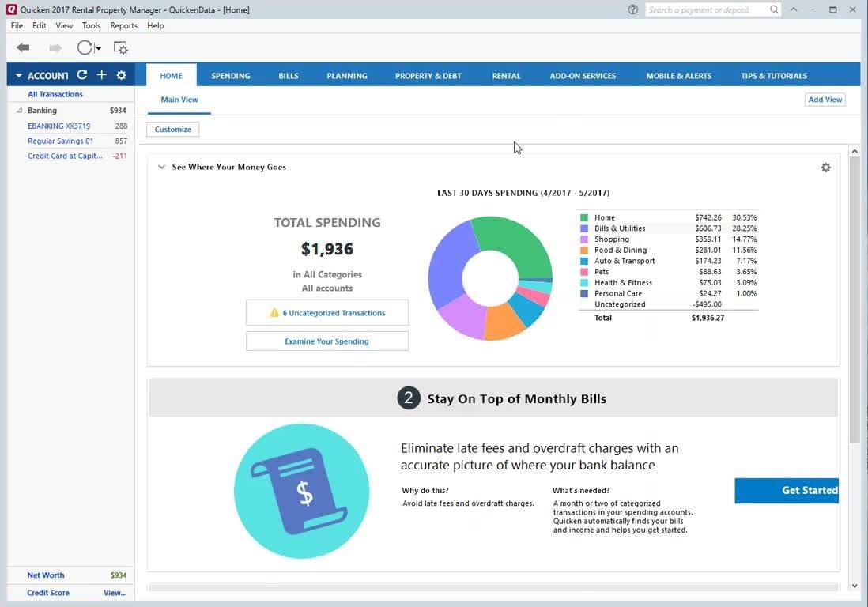Open the toolbar customize gear-window icon

[120, 48]
